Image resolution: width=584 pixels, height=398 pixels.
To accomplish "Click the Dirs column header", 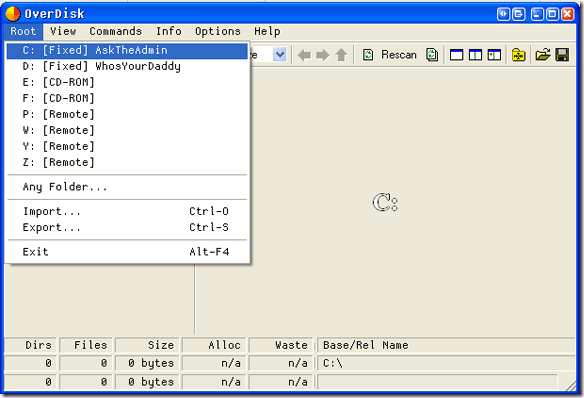I will click(31, 345).
